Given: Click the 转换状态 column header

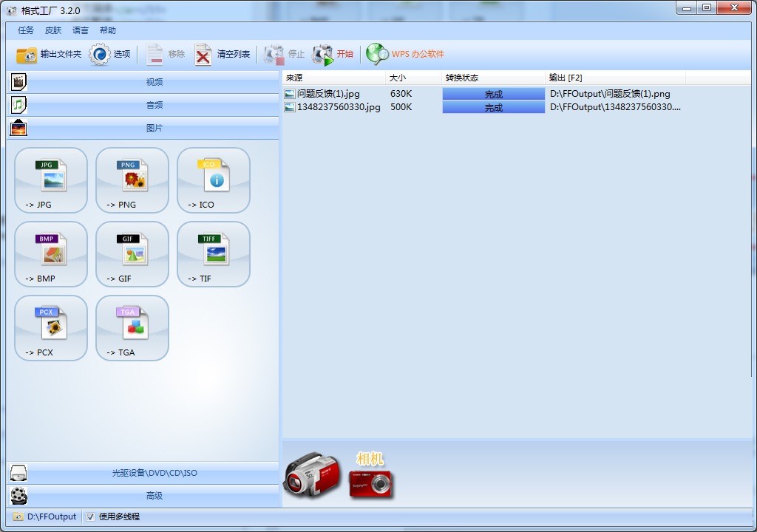Looking at the screenshot, I should click(493, 78).
